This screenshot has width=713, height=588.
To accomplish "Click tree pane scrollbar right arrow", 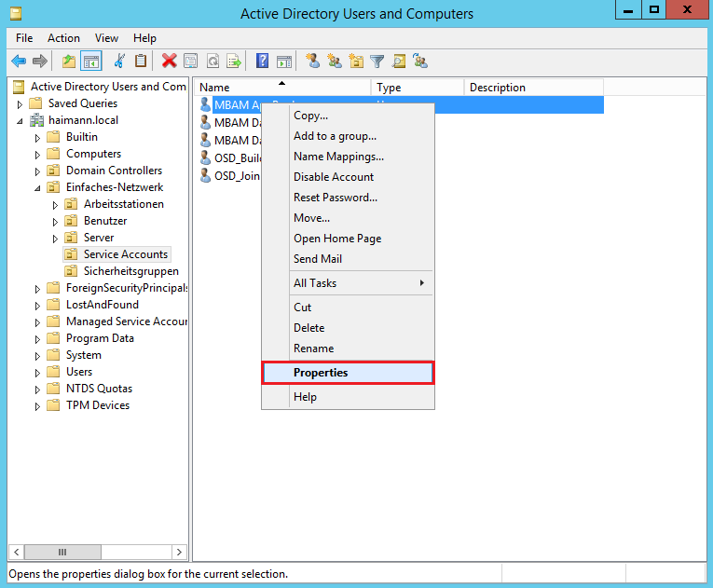I will [x=179, y=552].
